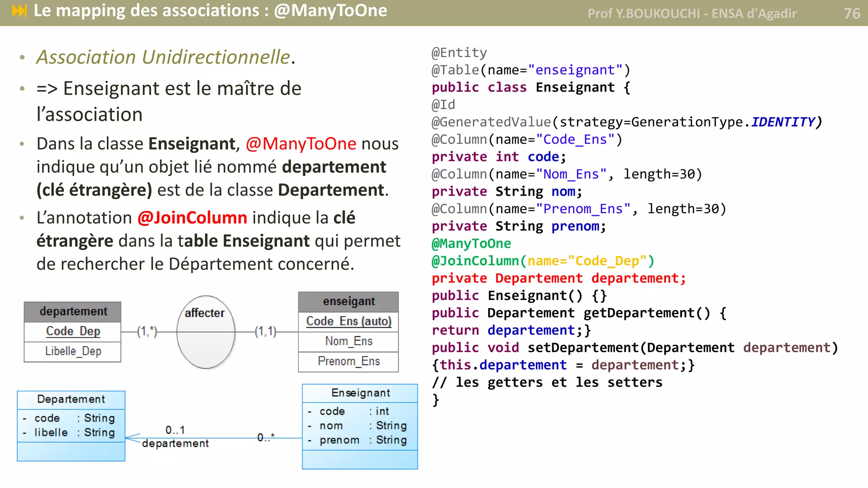The image size is (868, 488).
Task: Click '// les getters et les setters' comment
Action: pyautogui.click(x=547, y=383)
